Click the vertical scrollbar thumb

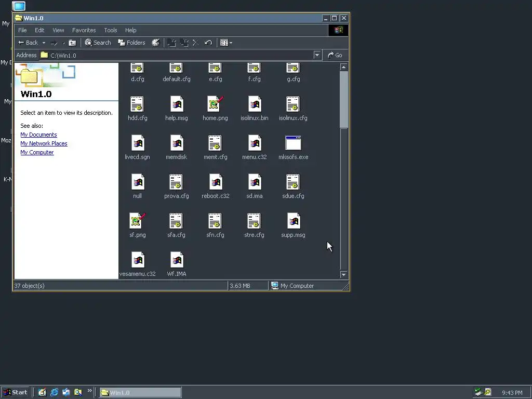click(x=344, y=100)
